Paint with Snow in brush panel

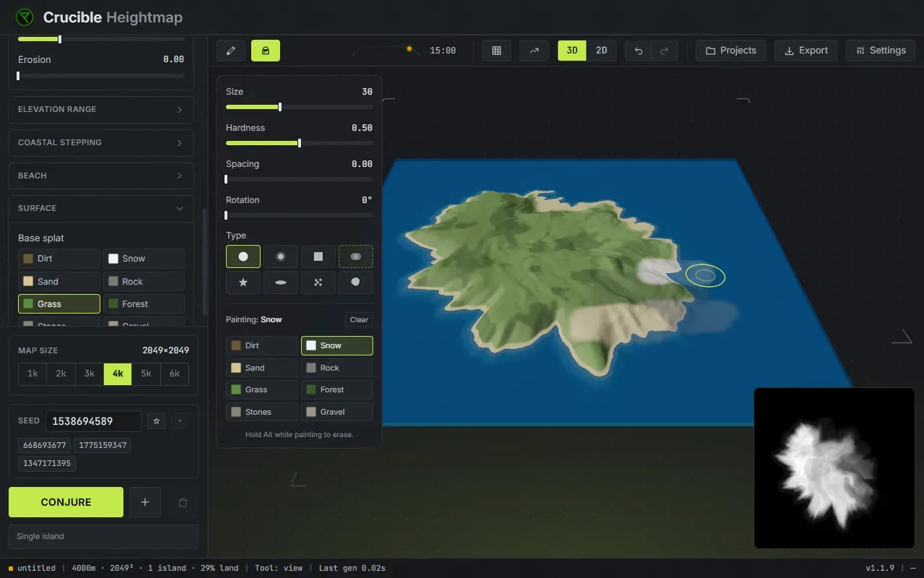[337, 345]
